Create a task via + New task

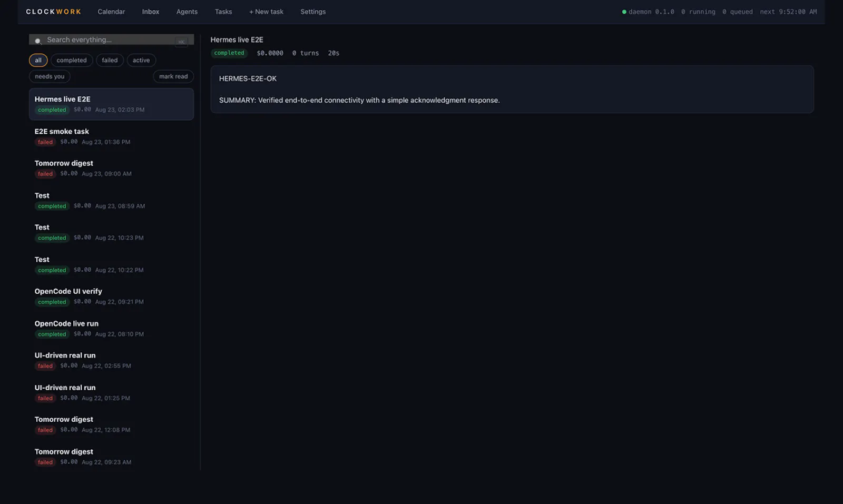[266, 12]
